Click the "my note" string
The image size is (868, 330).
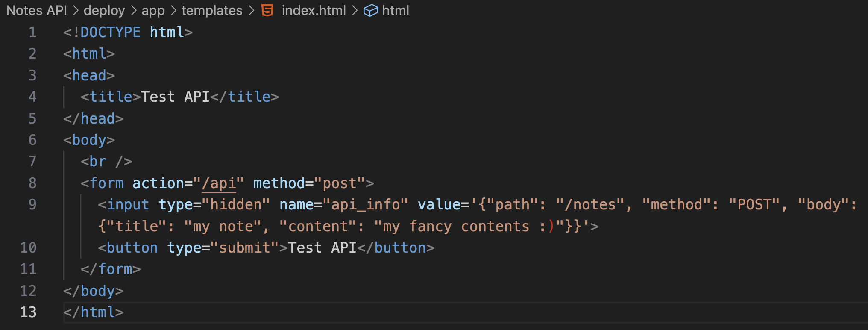pyautogui.click(x=223, y=227)
